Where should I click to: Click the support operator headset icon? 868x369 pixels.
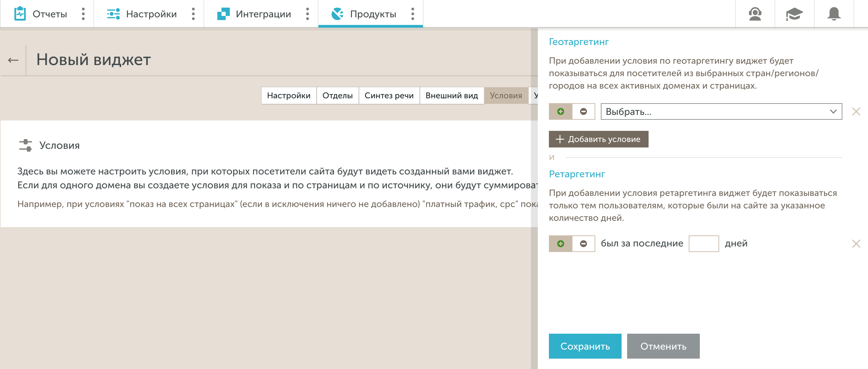pos(755,14)
